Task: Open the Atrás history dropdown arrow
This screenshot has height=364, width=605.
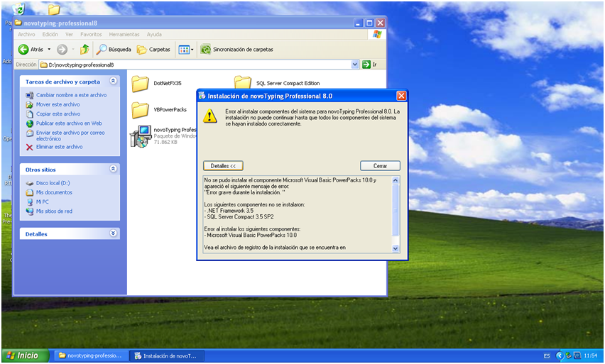Action: (x=49, y=50)
